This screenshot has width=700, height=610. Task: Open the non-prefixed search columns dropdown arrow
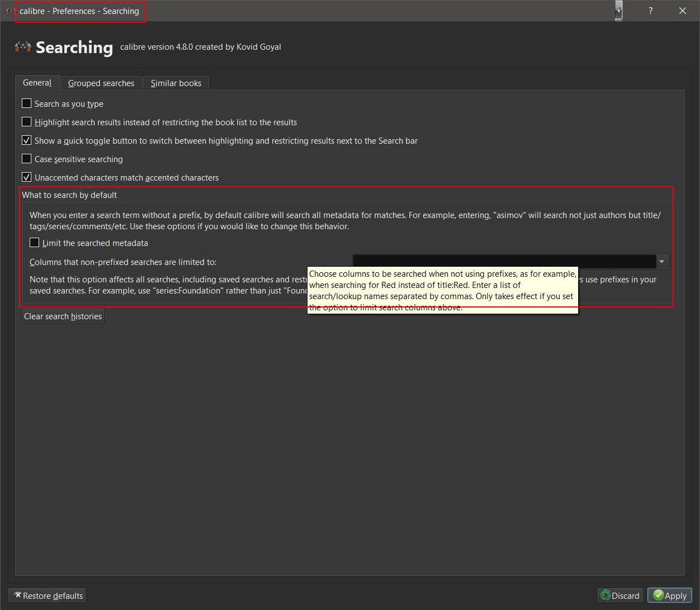point(662,262)
